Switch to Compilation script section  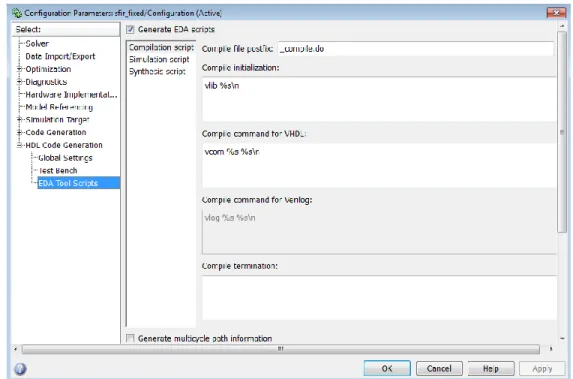click(x=161, y=48)
